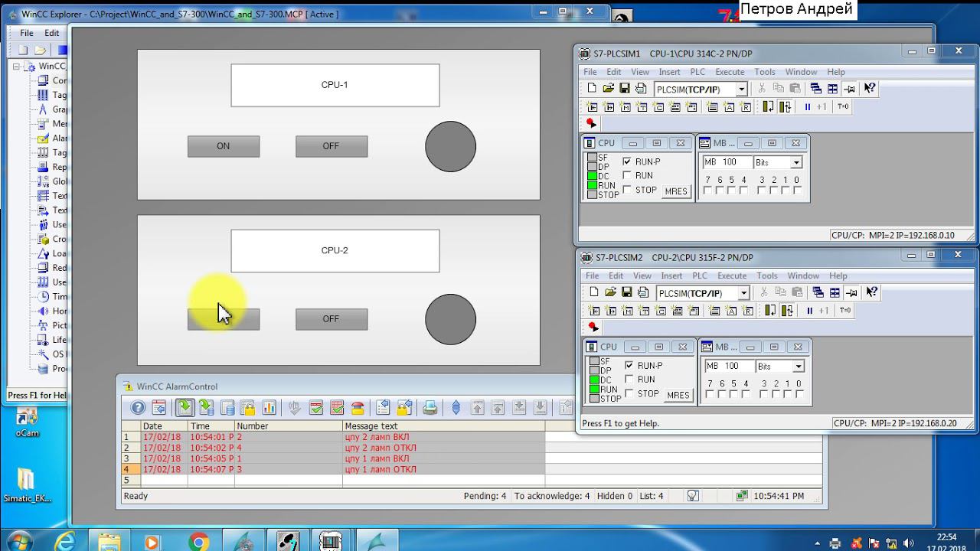Open Execute menu in S7-PLCSIM2
980x551 pixels.
tap(732, 275)
